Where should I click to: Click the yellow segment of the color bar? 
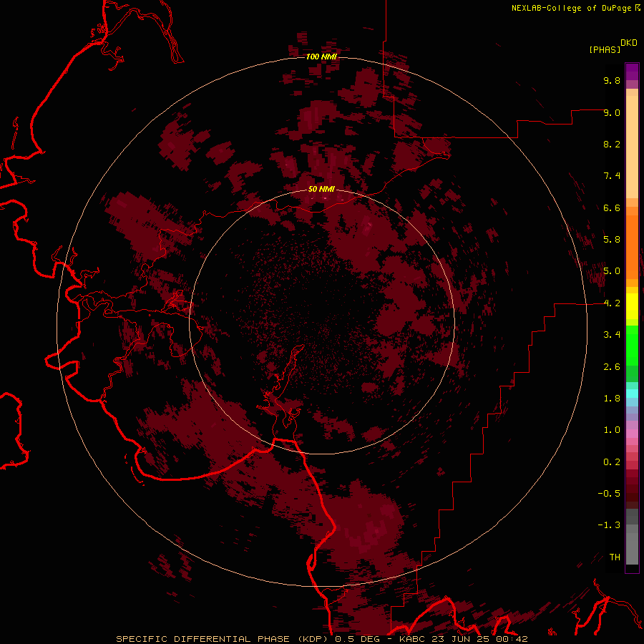point(632,306)
